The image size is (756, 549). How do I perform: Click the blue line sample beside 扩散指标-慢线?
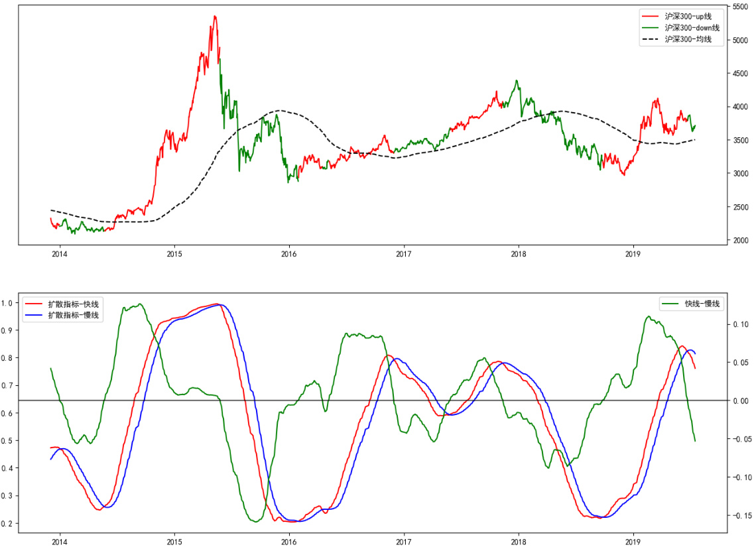pos(34,316)
